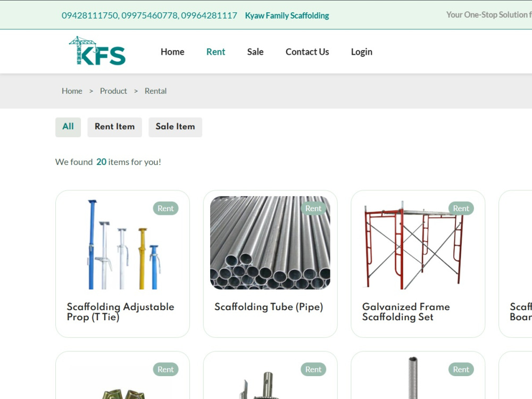The image size is (532, 399).
Task: Open the Sale menu item
Action: 255,52
